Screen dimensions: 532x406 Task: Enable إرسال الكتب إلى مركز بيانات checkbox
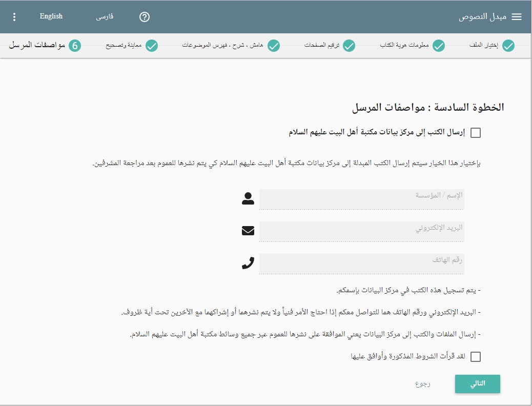(x=476, y=133)
